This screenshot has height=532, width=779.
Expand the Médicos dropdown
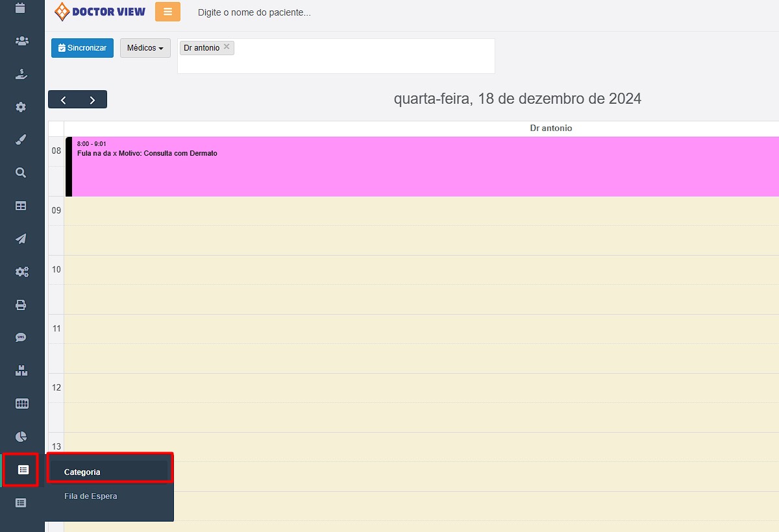[145, 48]
